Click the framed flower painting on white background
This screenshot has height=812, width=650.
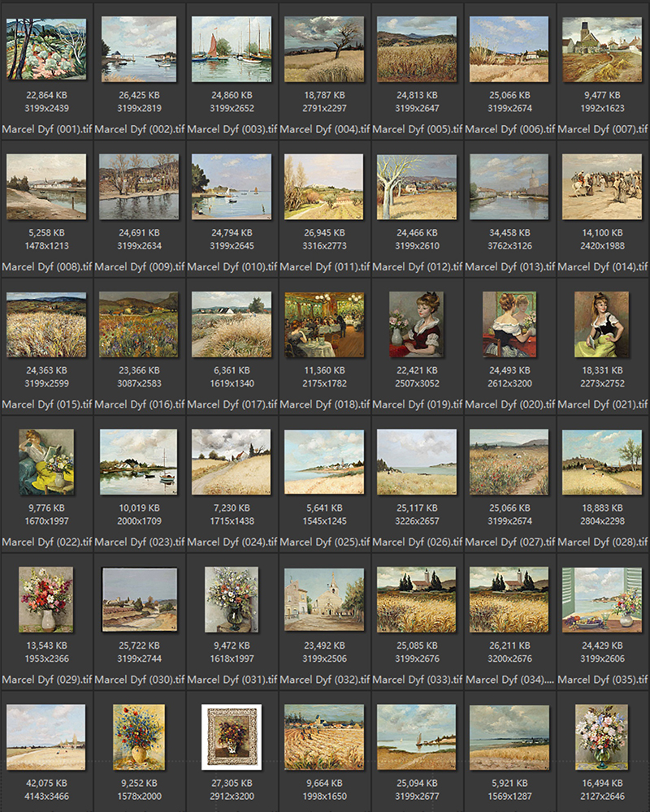tap(232, 736)
